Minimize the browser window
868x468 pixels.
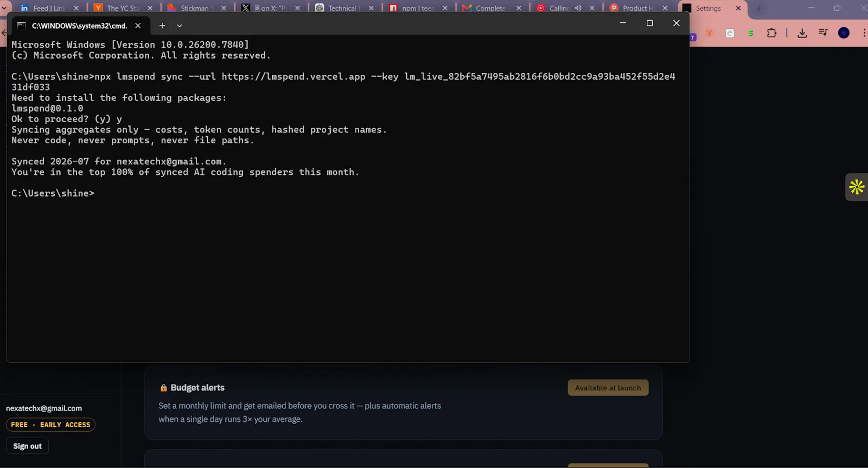pos(812,8)
